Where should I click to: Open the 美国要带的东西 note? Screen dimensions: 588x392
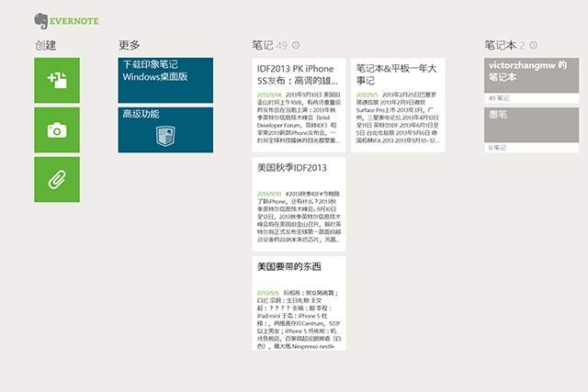coord(299,304)
